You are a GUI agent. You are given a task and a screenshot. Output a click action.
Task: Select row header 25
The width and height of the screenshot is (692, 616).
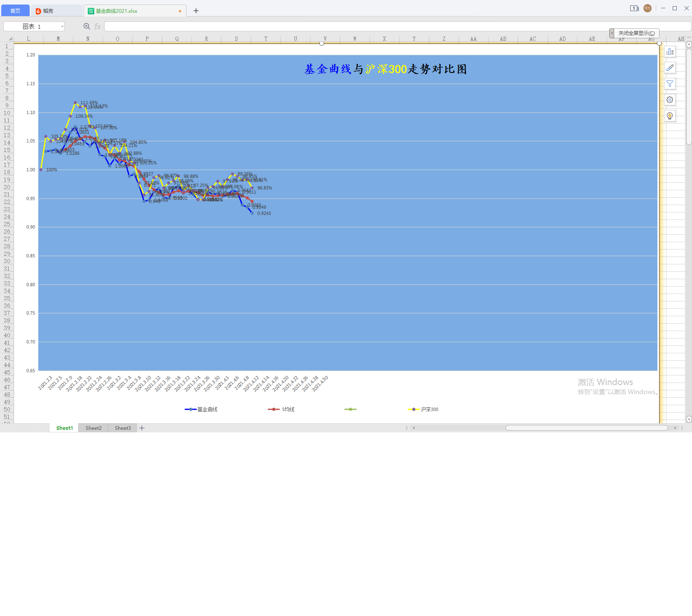click(7, 224)
